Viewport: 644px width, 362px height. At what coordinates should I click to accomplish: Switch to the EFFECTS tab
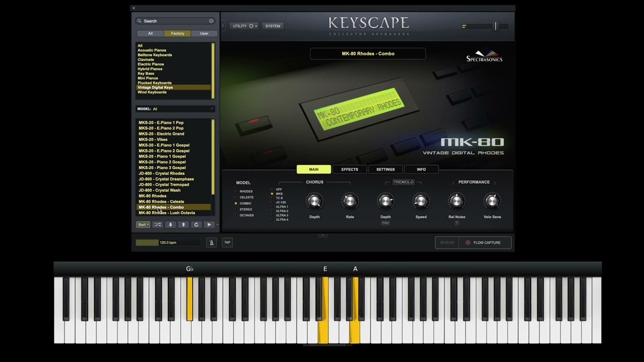350,169
